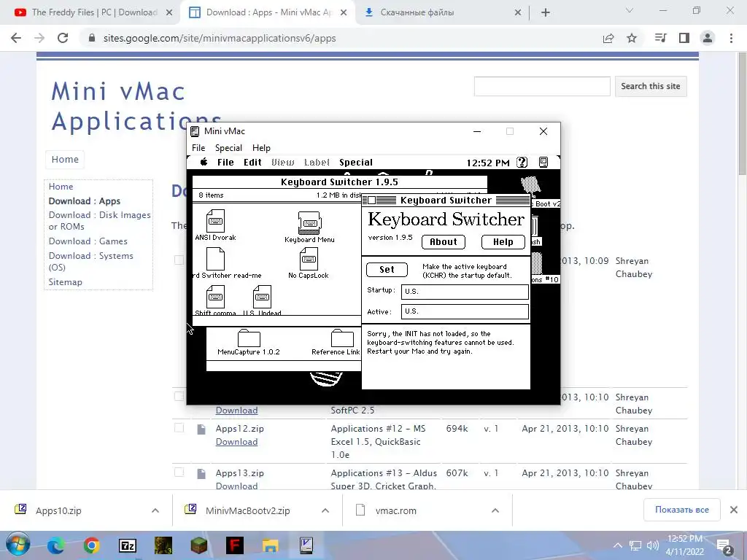
Task: Open Mini vMac window Help menu
Action: click(261, 147)
